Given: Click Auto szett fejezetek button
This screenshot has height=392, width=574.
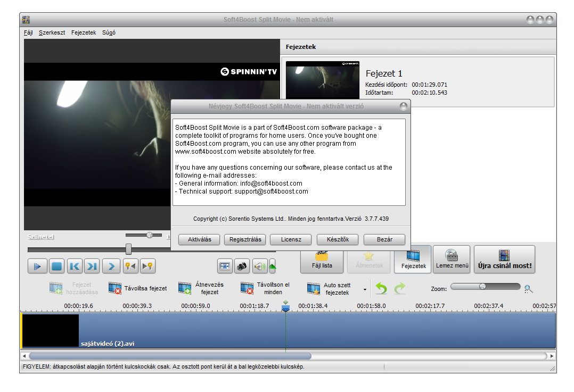Looking at the screenshot, I should [329, 289].
